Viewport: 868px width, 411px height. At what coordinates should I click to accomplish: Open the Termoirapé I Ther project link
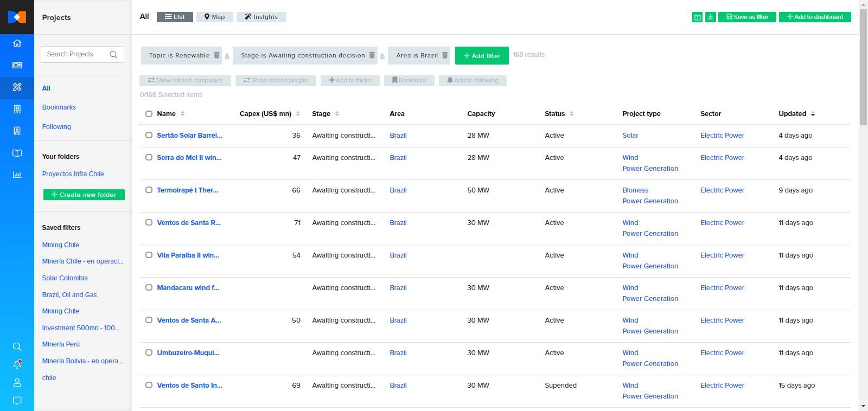[188, 190]
